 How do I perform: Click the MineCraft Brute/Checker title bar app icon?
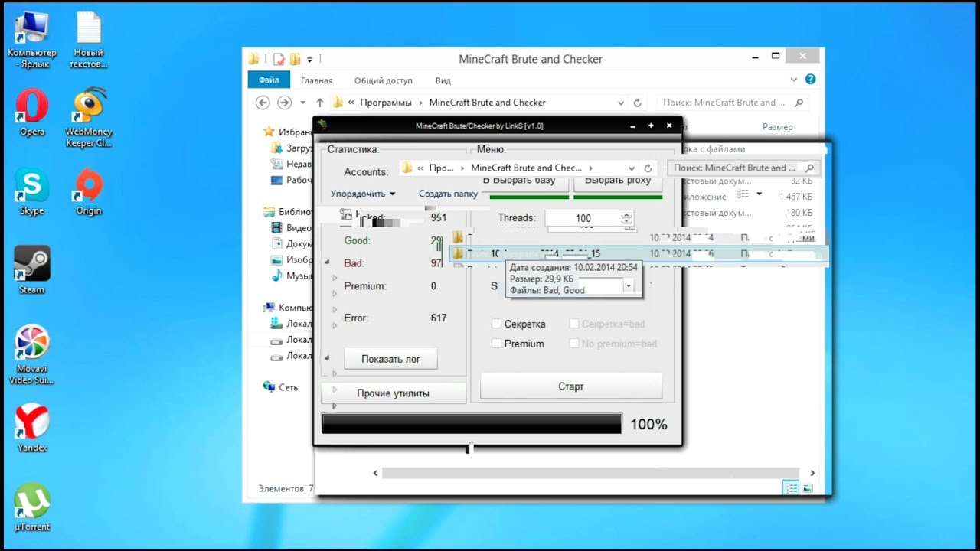(x=322, y=126)
